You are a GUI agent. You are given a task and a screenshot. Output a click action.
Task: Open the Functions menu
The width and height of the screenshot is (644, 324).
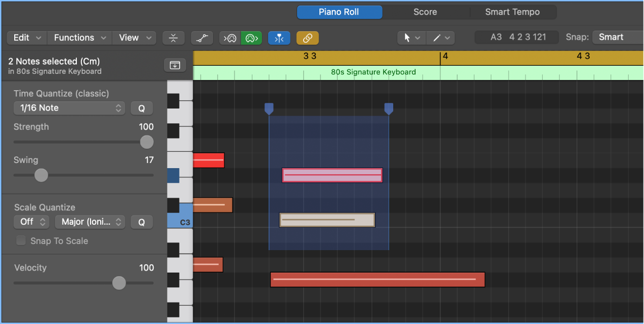(x=79, y=37)
